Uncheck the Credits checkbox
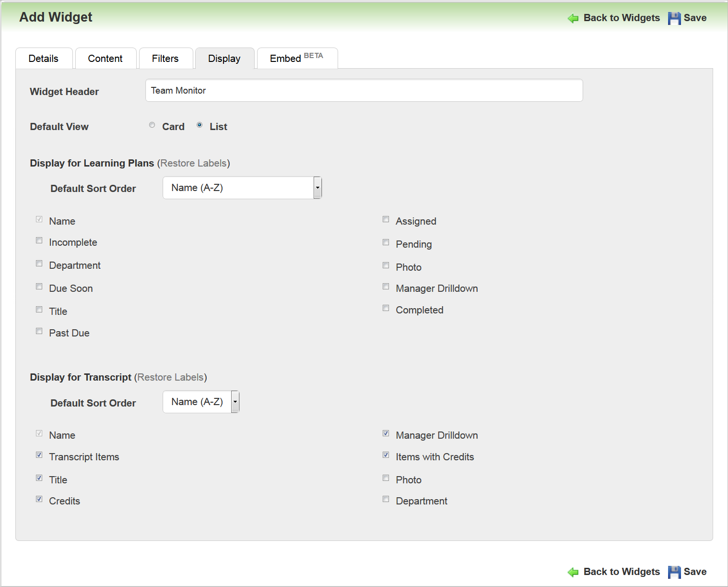The height and width of the screenshot is (587, 728). 39,499
